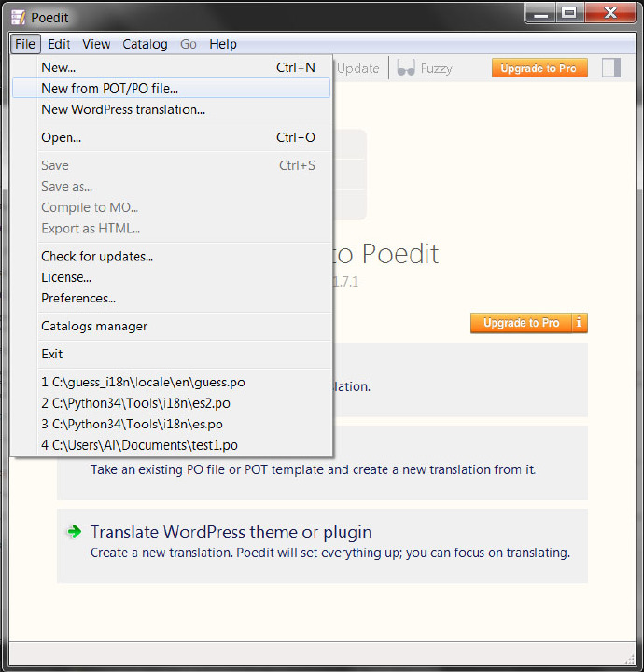Image resolution: width=644 pixels, height=672 pixels.
Task: Click Export as HTML... entry
Action: pyautogui.click(x=172, y=229)
